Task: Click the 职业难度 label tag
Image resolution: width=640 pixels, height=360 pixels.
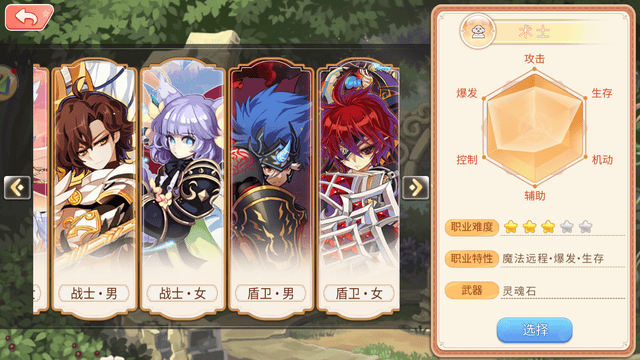Action: click(x=472, y=227)
